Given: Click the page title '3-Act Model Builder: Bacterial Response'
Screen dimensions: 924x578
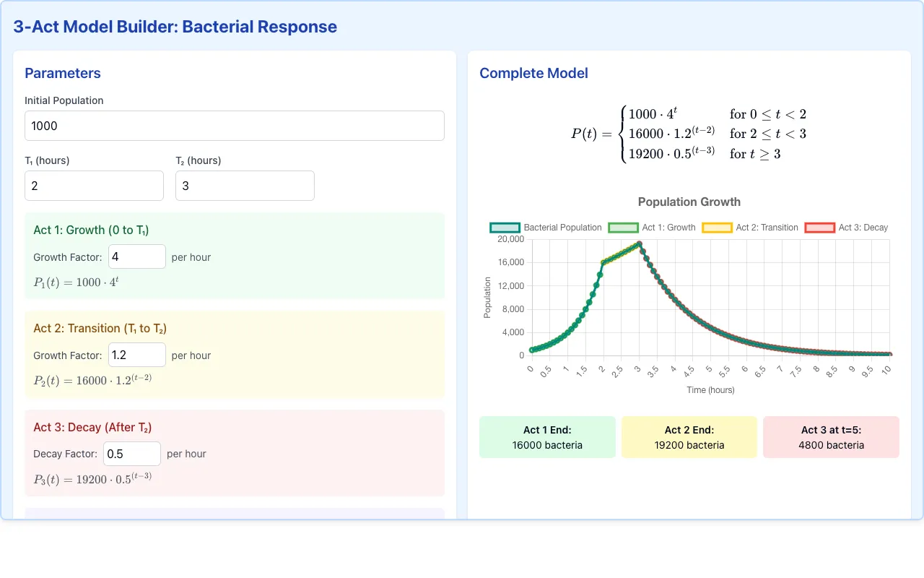Looking at the screenshot, I should click(175, 27).
